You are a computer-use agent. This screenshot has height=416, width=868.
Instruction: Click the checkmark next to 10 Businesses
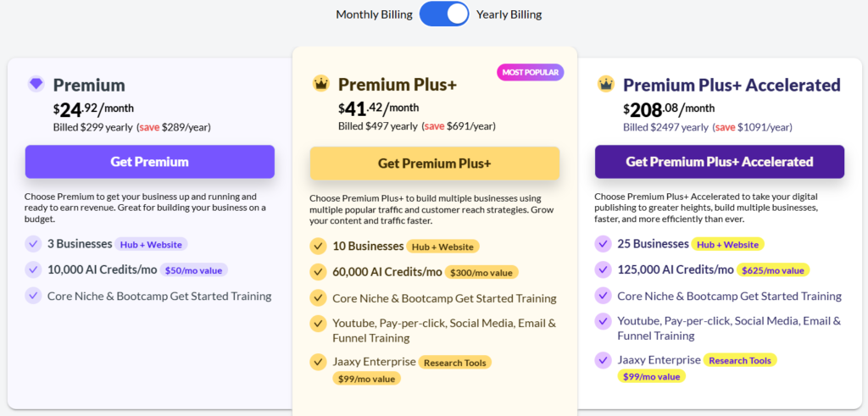pyautogui.click(x=318, y=247)
